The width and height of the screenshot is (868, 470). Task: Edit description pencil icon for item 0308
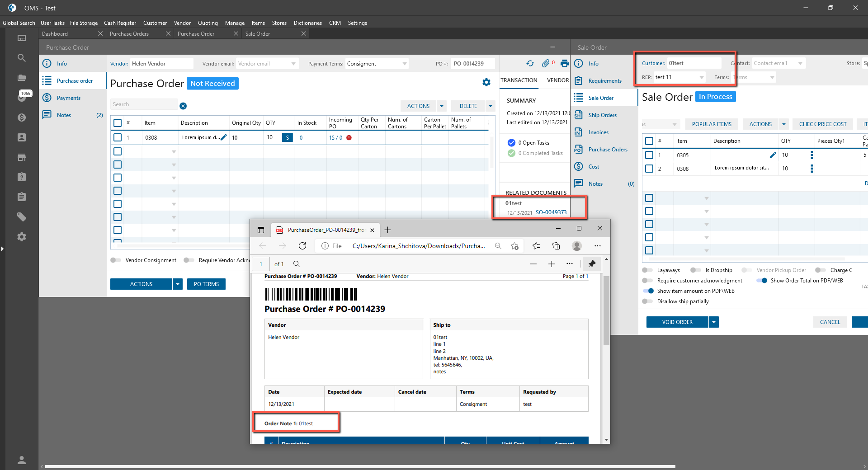point(223,137)
